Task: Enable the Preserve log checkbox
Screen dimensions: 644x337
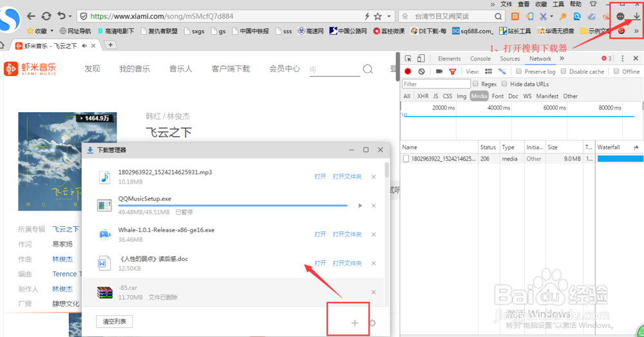Action: (518, 72)
